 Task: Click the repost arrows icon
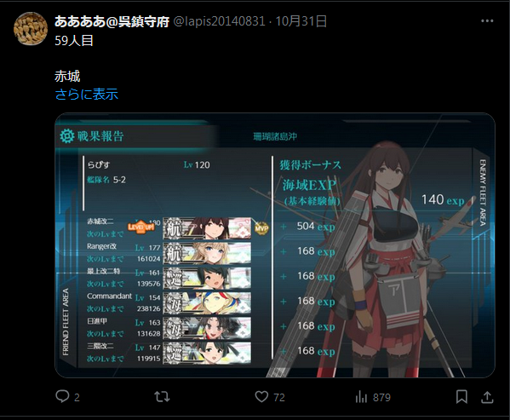[x=162, y=397]
